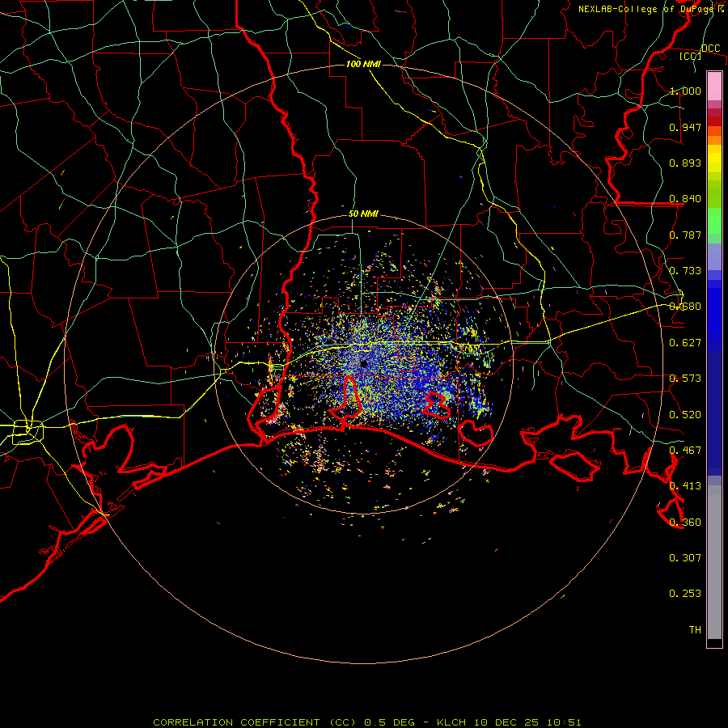728x728 pixels.
Task: Click the CORRELATION COEFFICIENT caption at the bottom
Action: 367,722
